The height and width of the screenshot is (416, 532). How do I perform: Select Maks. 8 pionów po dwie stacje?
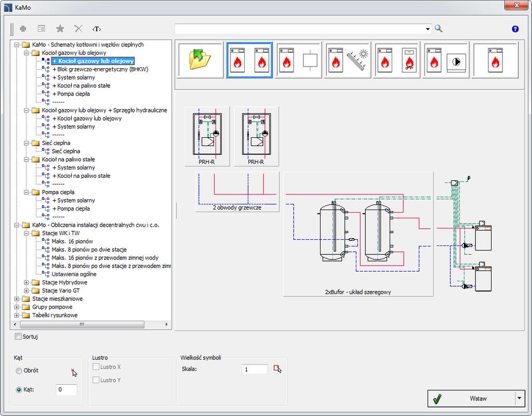[x=89, y=250]
